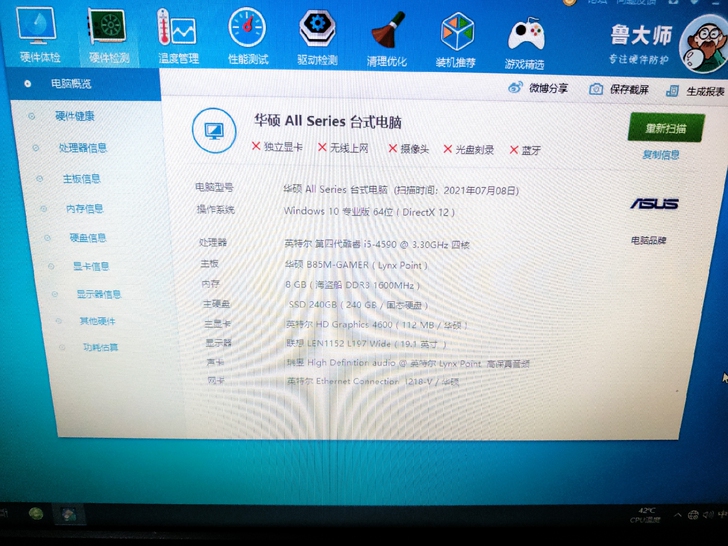Open 性能测试 performance test gauge icon
Screen dimensions: 728x546
(247, 28)
